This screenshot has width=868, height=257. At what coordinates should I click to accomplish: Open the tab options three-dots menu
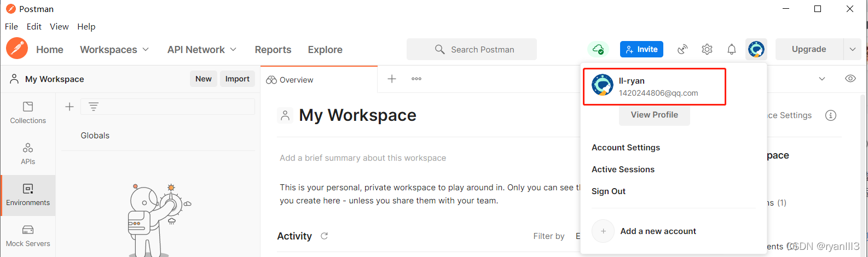click(416, 79)
